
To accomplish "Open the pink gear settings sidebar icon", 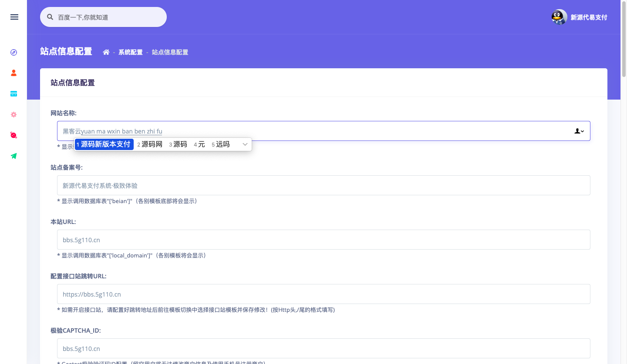I will 14,114.
